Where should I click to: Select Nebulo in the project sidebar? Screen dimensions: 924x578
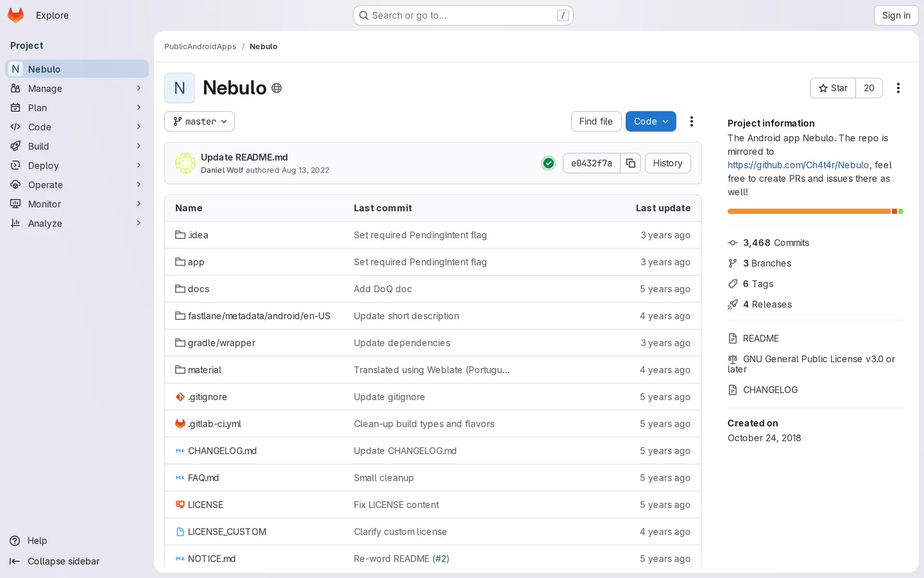coord(77,69)
